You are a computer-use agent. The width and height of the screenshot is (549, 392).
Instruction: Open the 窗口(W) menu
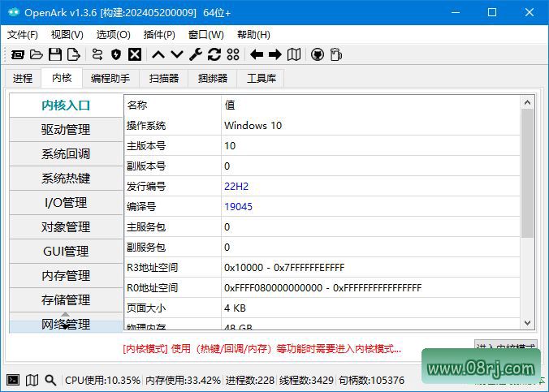(206, 35)
